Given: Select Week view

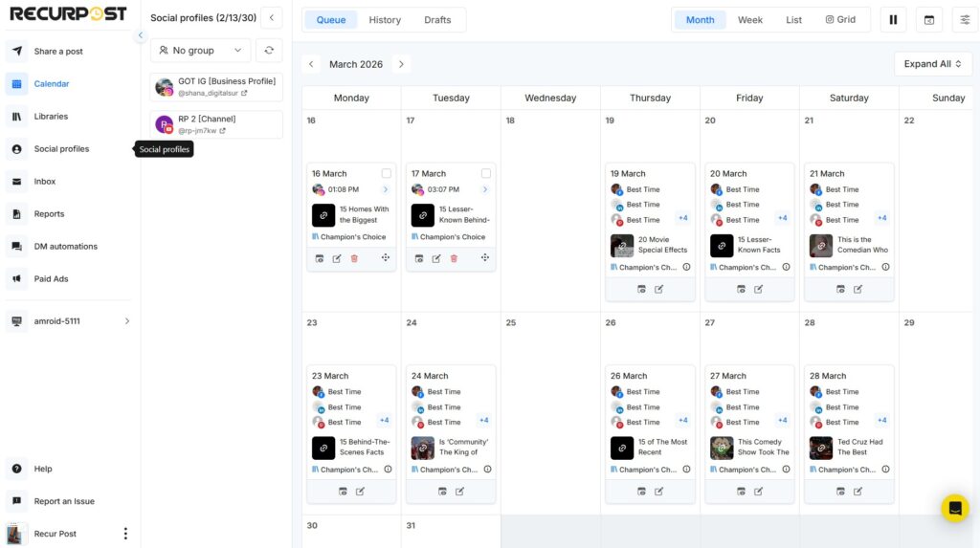Looking at the screenshot, I should point(750,20).
